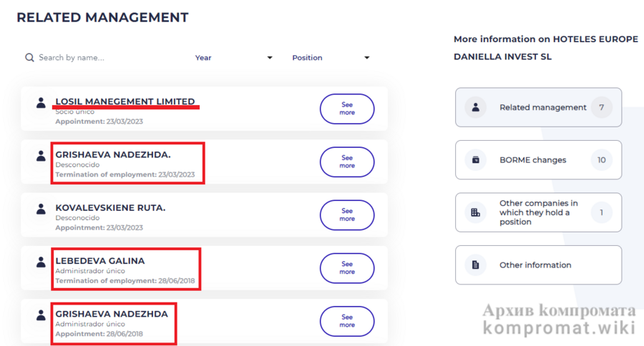Open the Position dropdown filter
Viewport: 644px width, 346px height.
click(331, 58)
